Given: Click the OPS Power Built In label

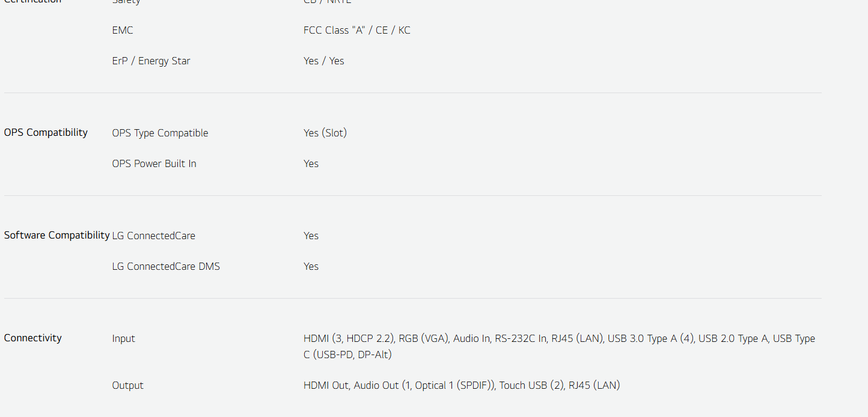Looking at the screenshot, I should click(154, 163).
